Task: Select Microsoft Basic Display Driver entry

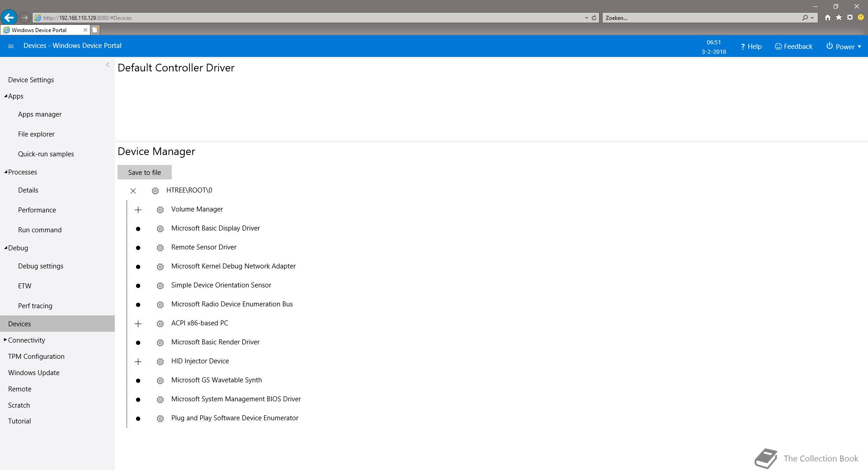Action: click(216, 228)
